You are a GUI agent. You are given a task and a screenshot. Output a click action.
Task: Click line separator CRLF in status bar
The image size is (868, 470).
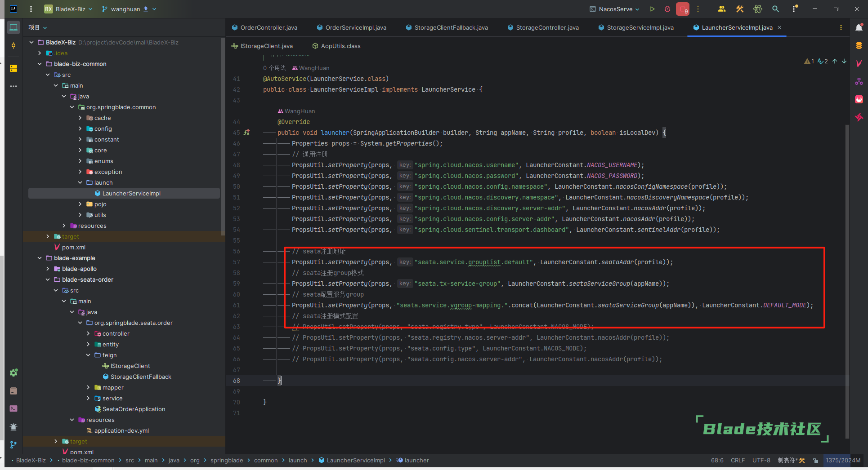pos(738,460)
